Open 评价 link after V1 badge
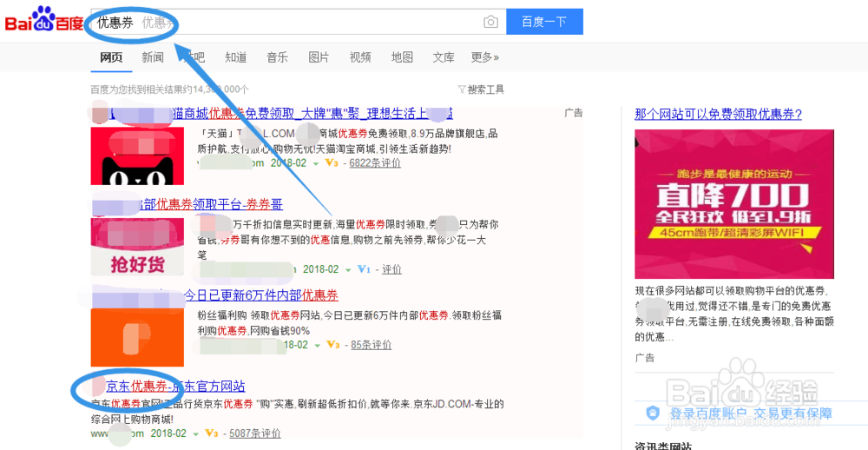This screenshot has height=450, width=868. pos(392,269)
